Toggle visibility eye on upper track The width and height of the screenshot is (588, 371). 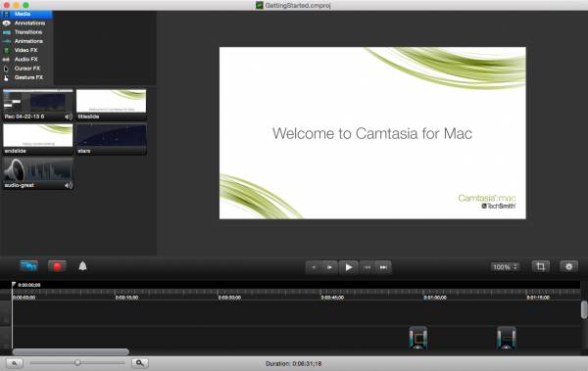[x=6, y=311]
